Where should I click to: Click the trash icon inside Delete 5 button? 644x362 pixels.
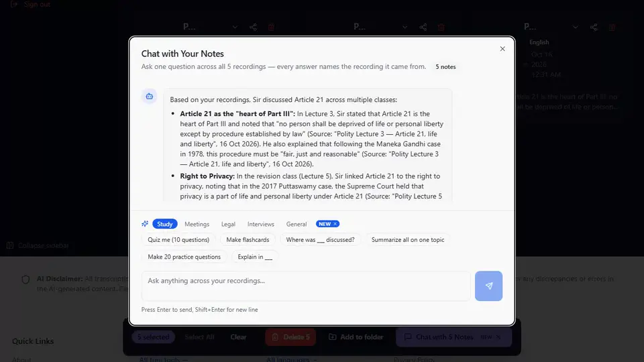(275, 337)
